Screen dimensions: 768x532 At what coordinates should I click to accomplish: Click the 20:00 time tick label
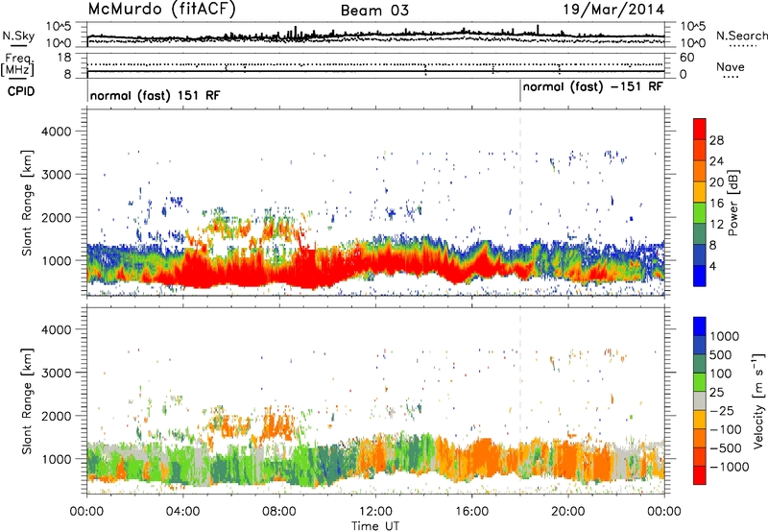click(567, 512)
